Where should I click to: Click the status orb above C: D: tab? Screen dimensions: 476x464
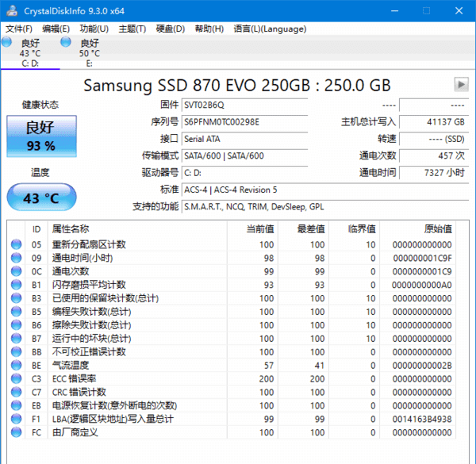click(x=6, y=42)
